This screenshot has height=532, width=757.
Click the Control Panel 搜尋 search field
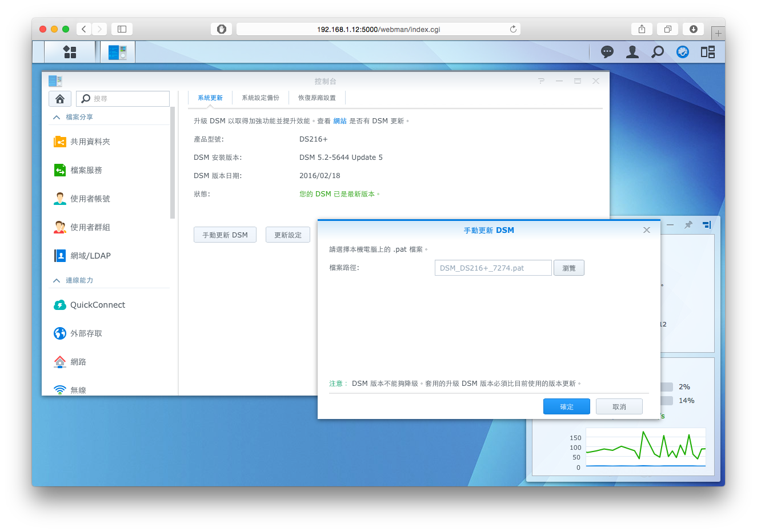tap(123, 99)
